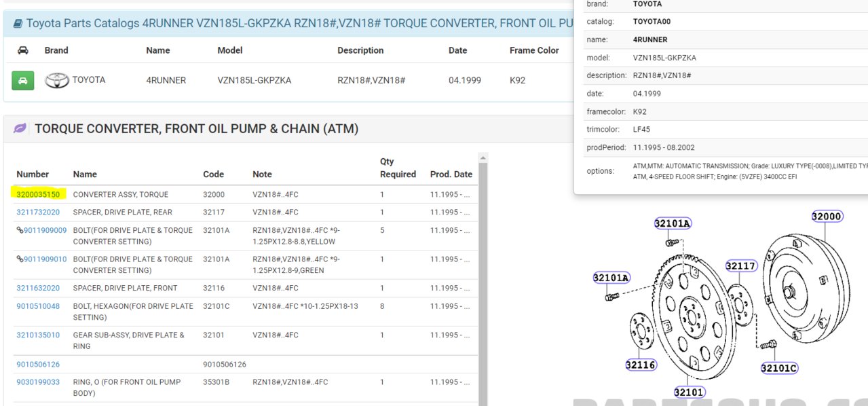868x406 pixels.
Task: Open part number 9010506126
Action: [38, 364]
